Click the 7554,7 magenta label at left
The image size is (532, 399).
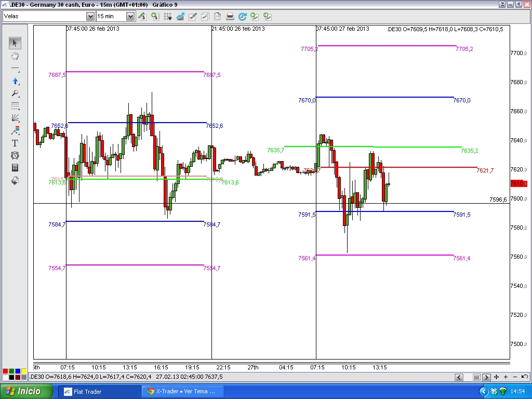point(57,269)
